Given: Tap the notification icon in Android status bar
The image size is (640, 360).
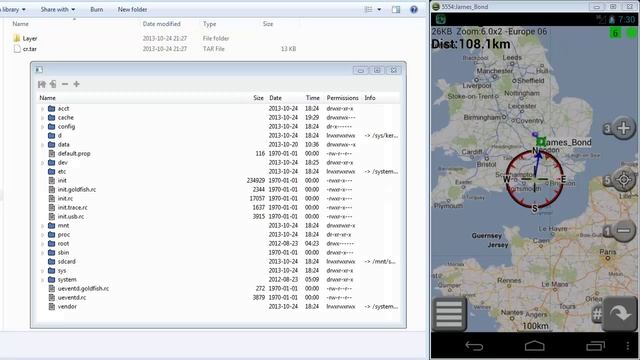Looking at the screenshot, I should 440,19.
